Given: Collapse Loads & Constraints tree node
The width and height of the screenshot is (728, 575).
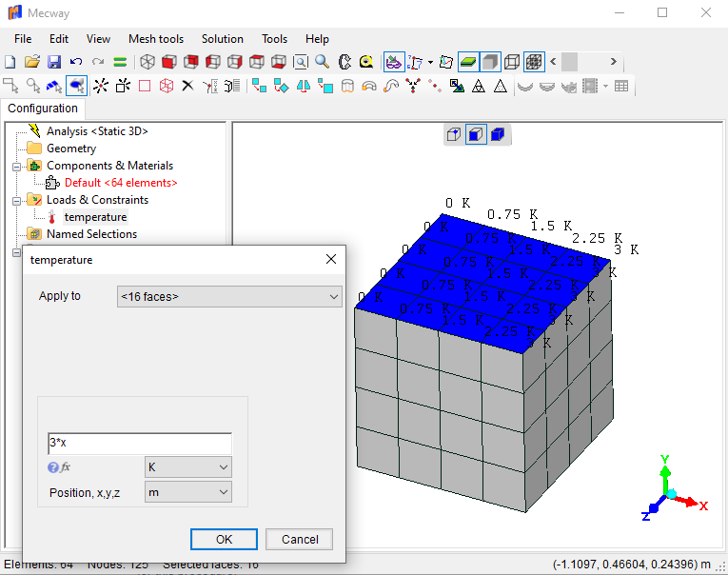Looking at the screenshot, I should [17, 201].
